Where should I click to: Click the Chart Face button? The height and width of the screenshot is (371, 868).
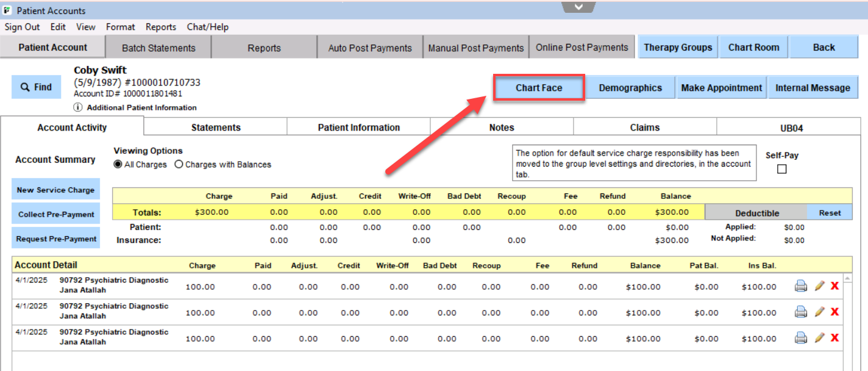pyautogui.click(x=539, y=88)
